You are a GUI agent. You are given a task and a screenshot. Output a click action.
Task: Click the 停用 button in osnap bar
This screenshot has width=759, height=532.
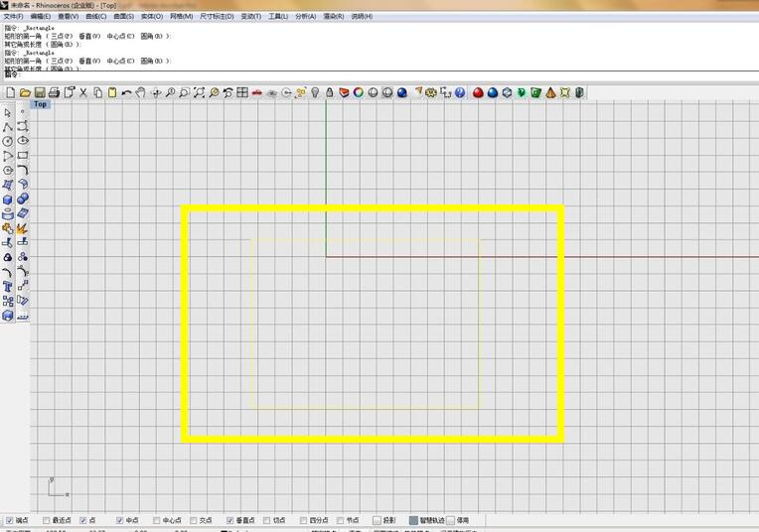click(458, 520)
